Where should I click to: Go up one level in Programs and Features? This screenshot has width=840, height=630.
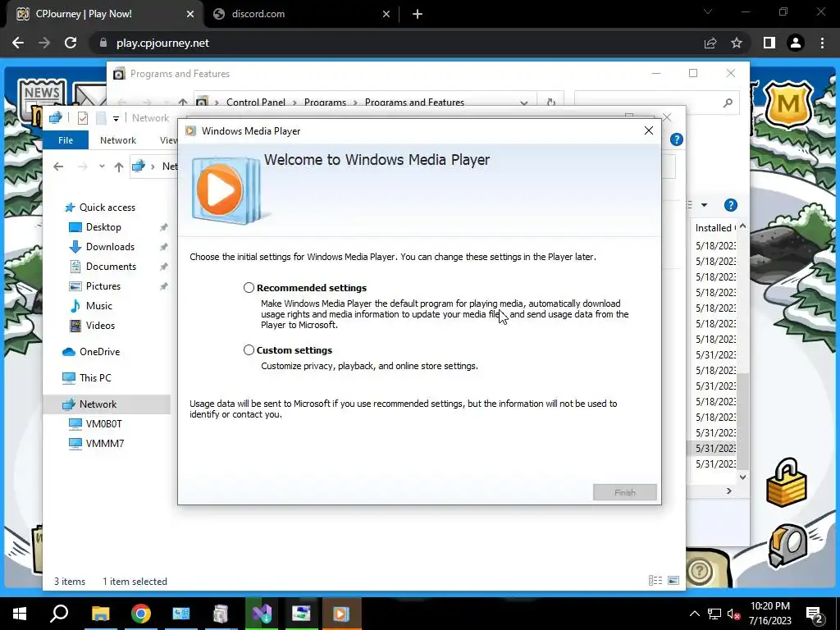tap(183, 103)
